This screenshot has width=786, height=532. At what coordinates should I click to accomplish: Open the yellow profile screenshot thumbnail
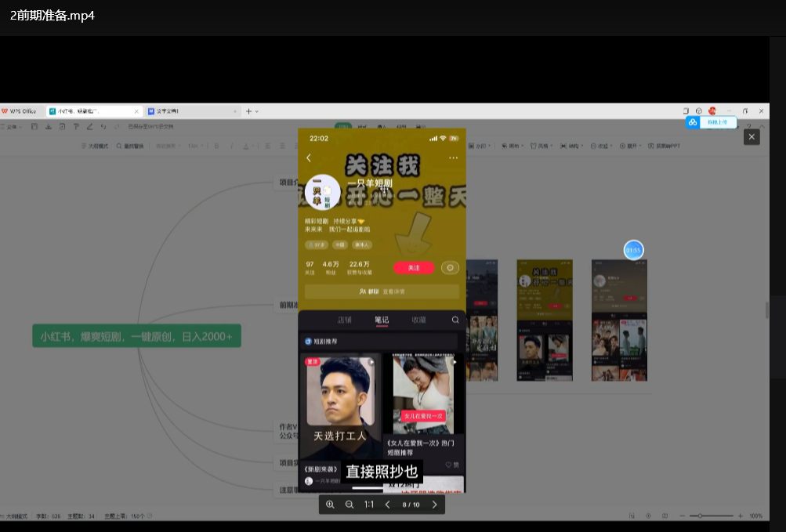(x=545, y=320)
